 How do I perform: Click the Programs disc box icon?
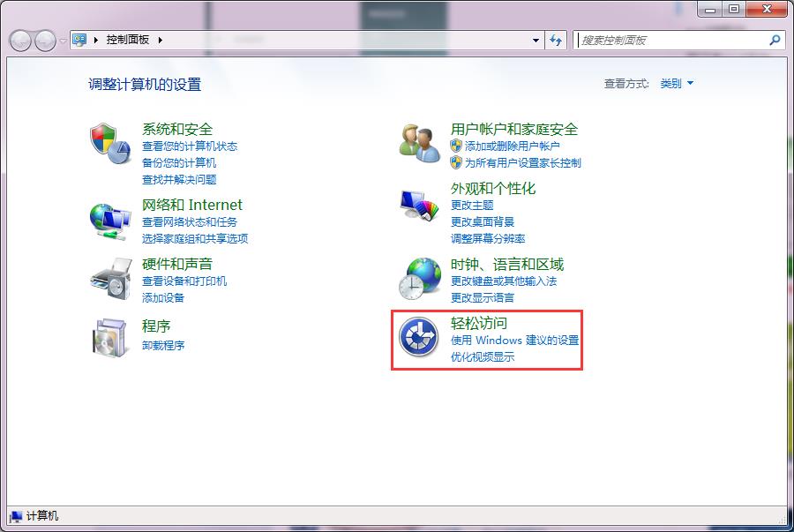pos(110,335)
